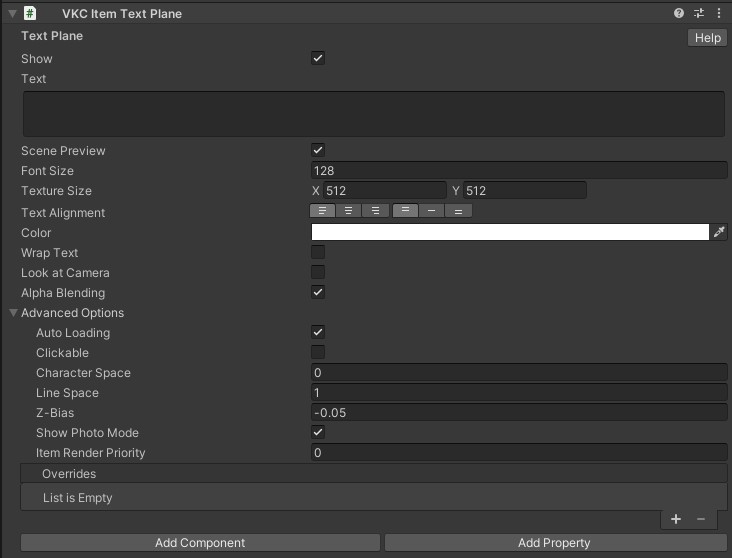
Task: Click the Help button
Action: [x=707, y=38]
